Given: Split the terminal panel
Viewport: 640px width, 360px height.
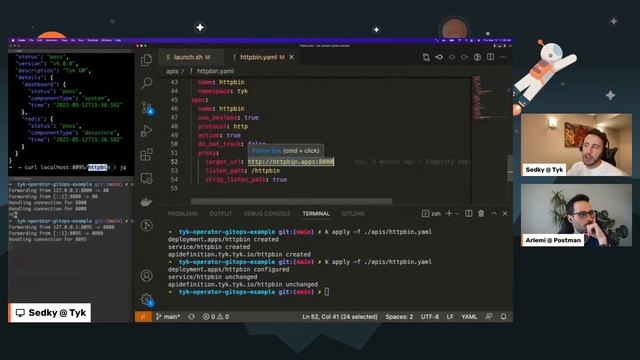Looking at the screenshot, I should [469, 213].
